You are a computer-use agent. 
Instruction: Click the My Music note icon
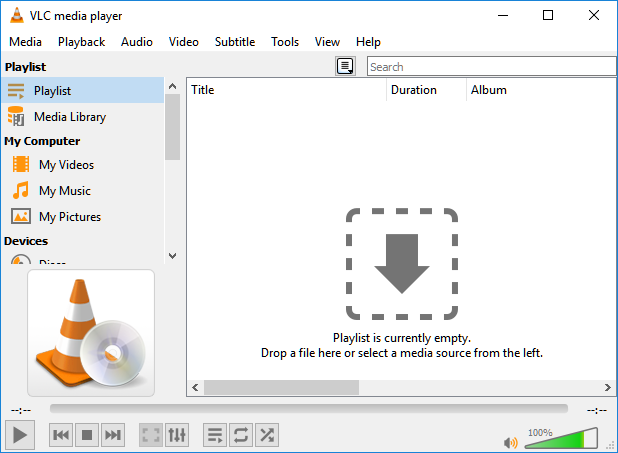[x=21, y=190]
